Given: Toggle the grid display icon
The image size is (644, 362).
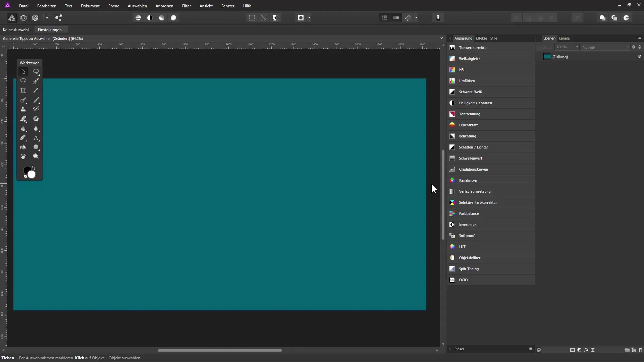Looking at the screenshot, I should pos(384,18).
